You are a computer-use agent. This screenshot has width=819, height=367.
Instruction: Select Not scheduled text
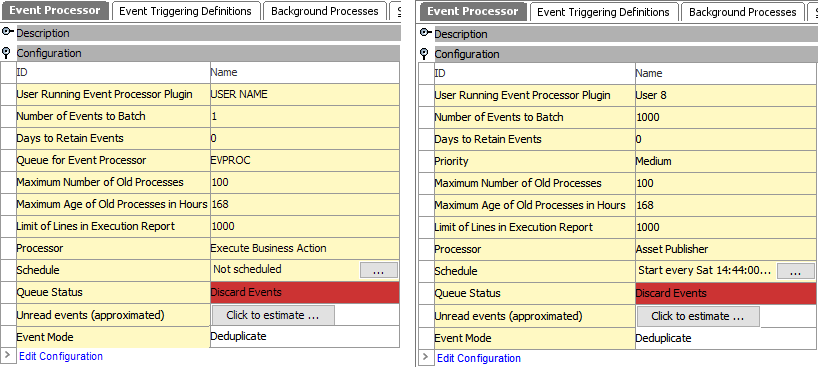click(247, 269)
